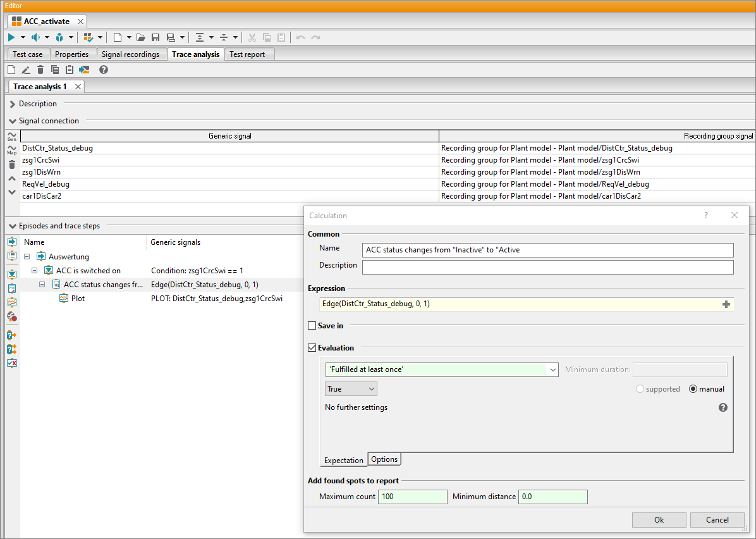Switch to the Options tab in the dialog
The width and height of the screenshot is (756, 539).
(x=384, y=459)
